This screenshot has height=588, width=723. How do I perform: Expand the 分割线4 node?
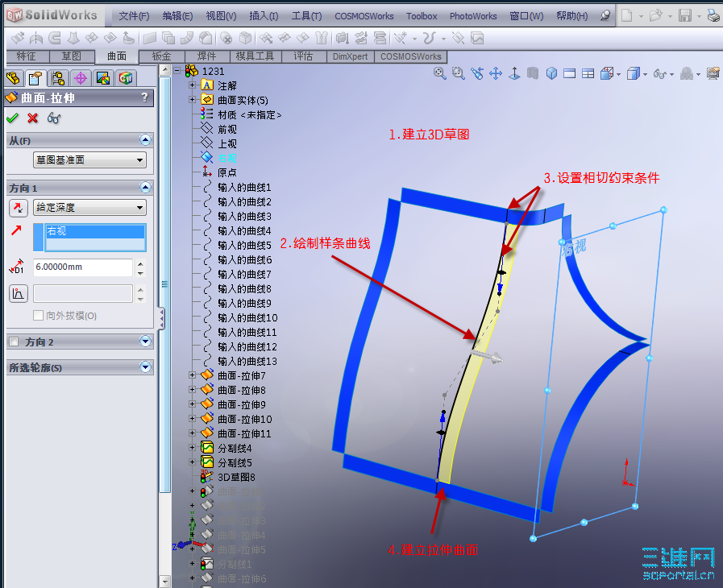(x=193, y=448)
